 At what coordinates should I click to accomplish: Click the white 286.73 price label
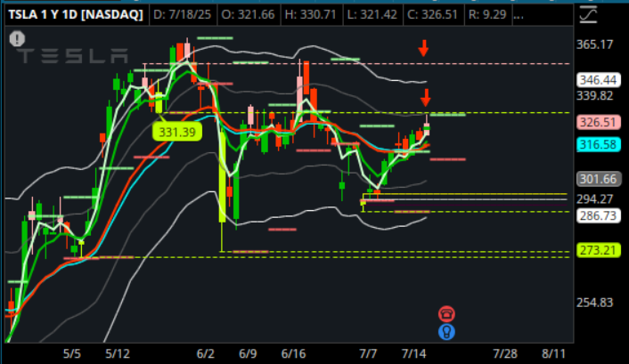pyautogui.click(x=598, y=215)
